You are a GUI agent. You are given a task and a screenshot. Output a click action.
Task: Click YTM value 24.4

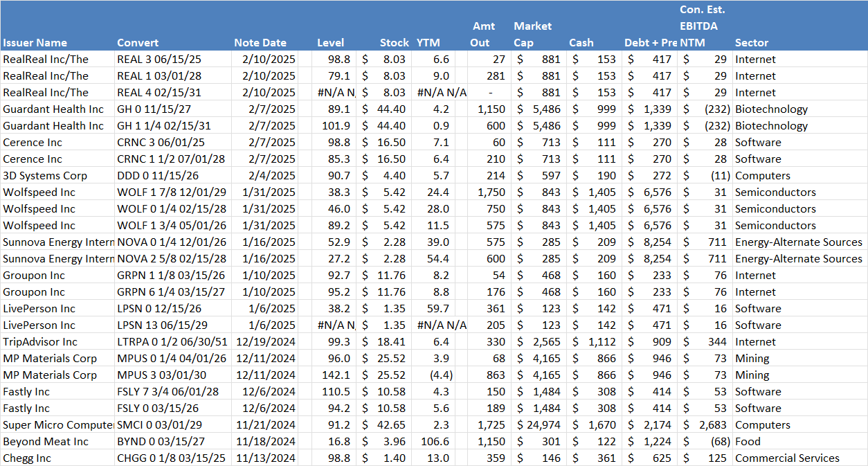tap(438, 192)
